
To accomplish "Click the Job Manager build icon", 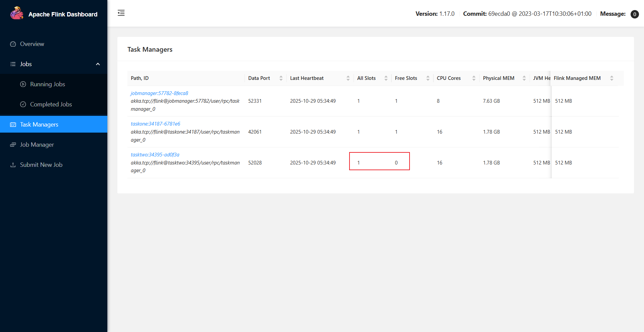I will [13, 145].
